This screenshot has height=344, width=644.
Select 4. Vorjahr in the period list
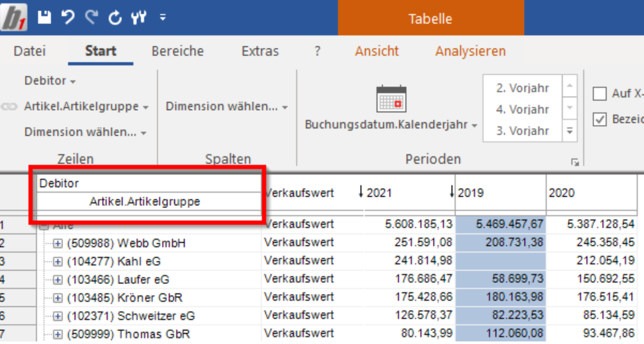point(522,110)
